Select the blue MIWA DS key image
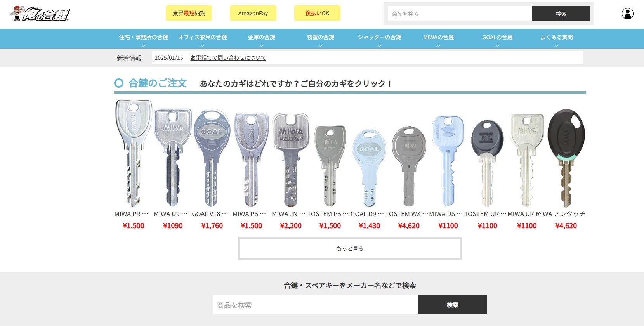 [x=448, y=161]
